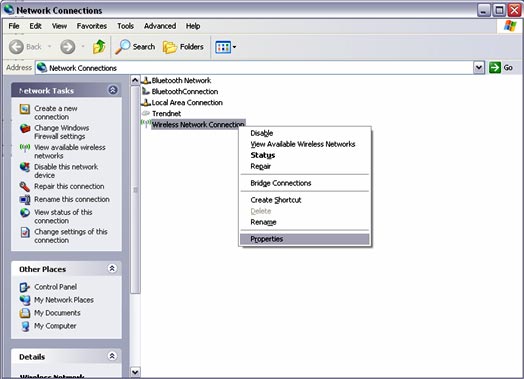
Task: Open the Favorites menu
Action: 92,26
